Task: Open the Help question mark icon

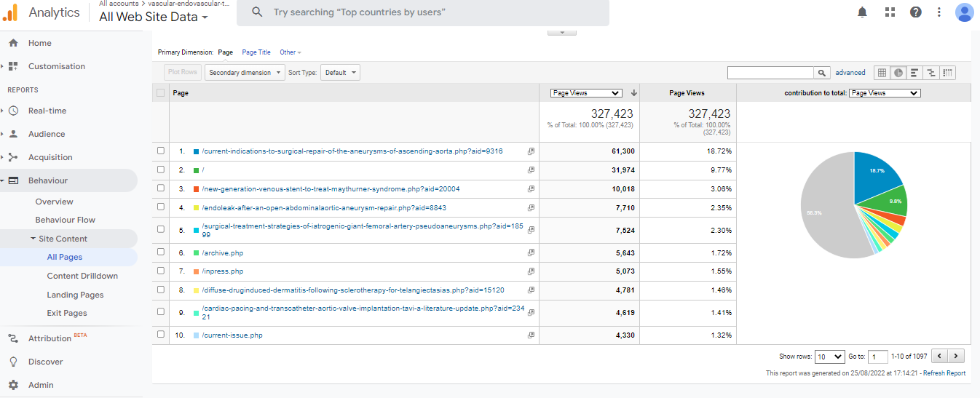Action: pyautogui.click(x=916, y=12)
